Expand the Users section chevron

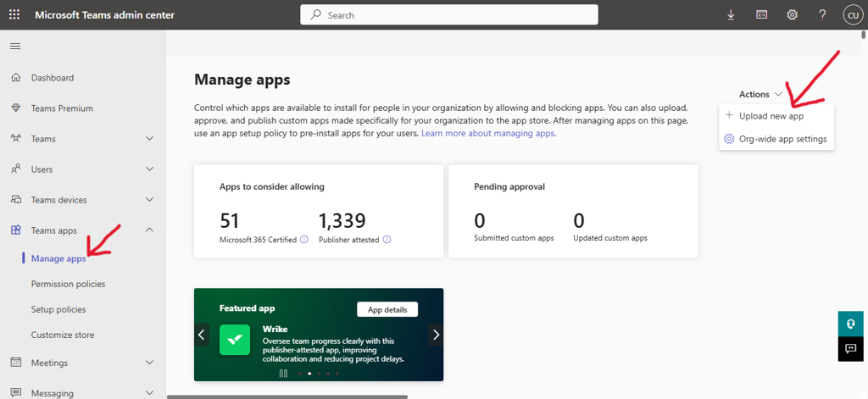point(149,169)
